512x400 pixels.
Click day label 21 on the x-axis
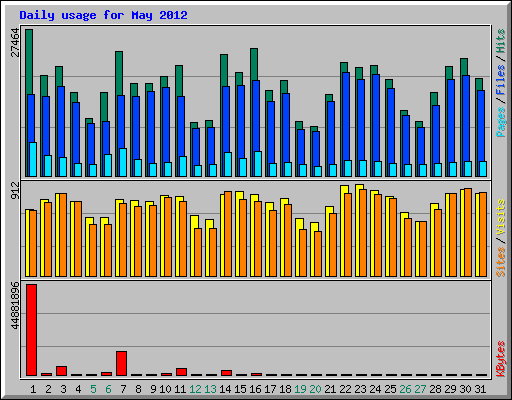pyautogui.click(x=330, y=389)
